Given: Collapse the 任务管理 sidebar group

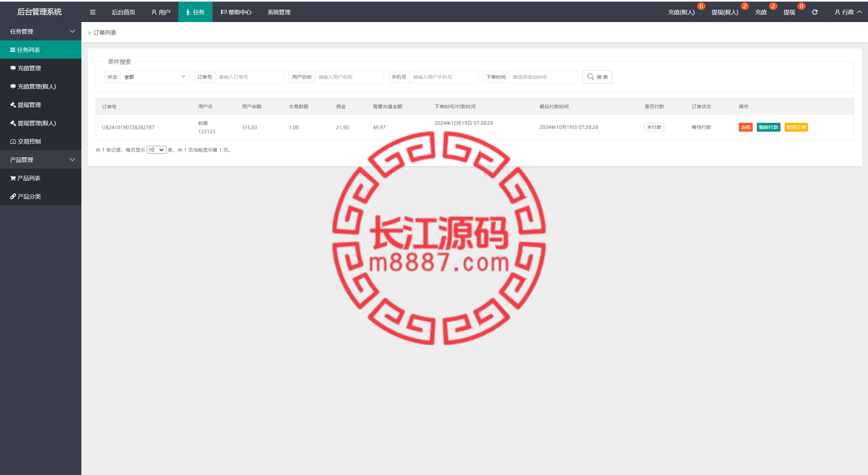Looking at the screenshot, I should [x=41, y=32].
